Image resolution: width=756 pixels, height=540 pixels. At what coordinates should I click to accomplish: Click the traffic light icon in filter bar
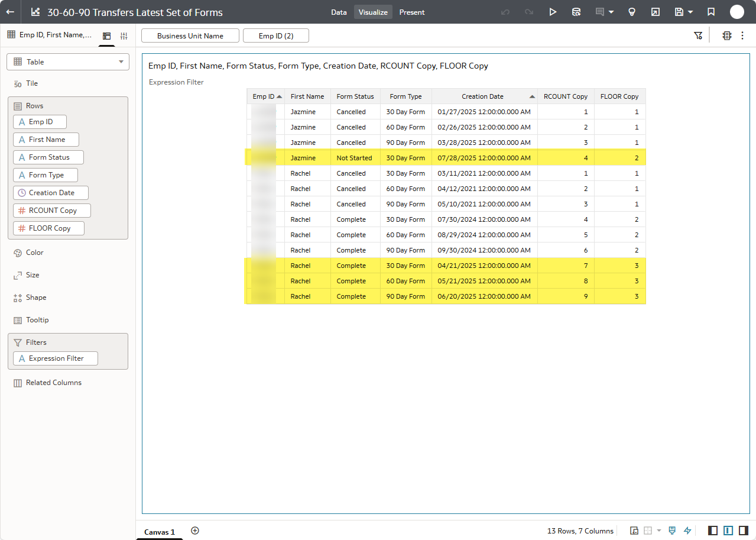click(x=727, y=35)
